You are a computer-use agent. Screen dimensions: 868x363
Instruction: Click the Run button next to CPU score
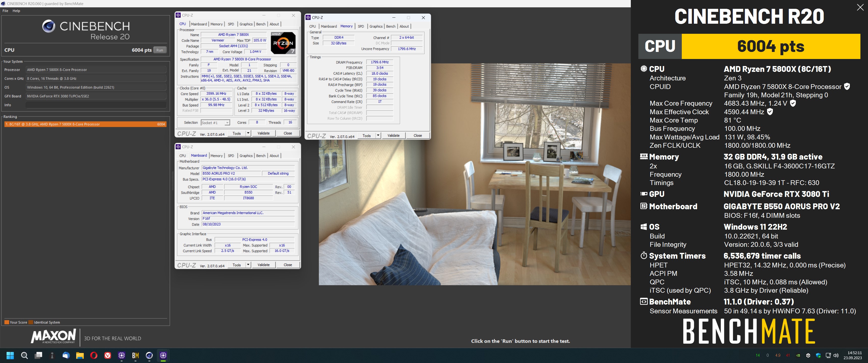160,50
